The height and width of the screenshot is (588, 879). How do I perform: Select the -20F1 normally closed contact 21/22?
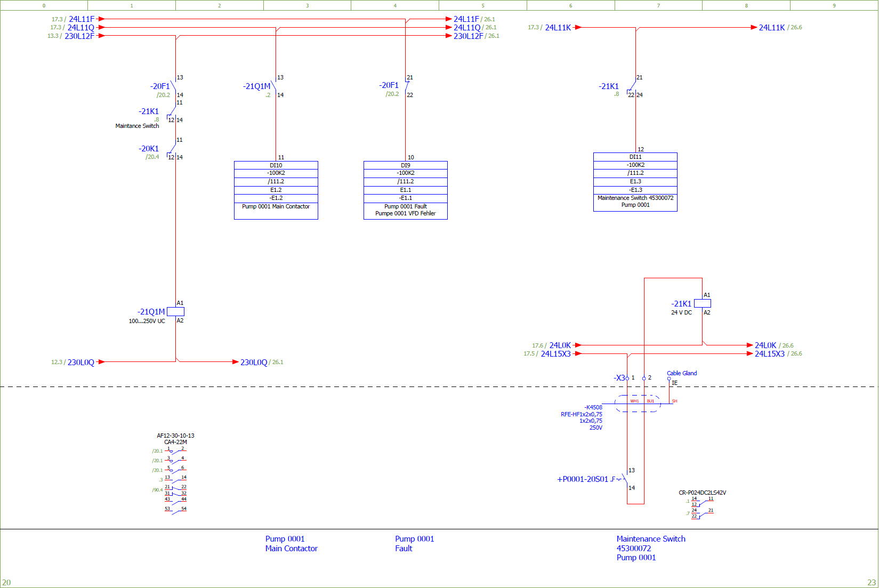pyautogui.click(x=407, y=86)
